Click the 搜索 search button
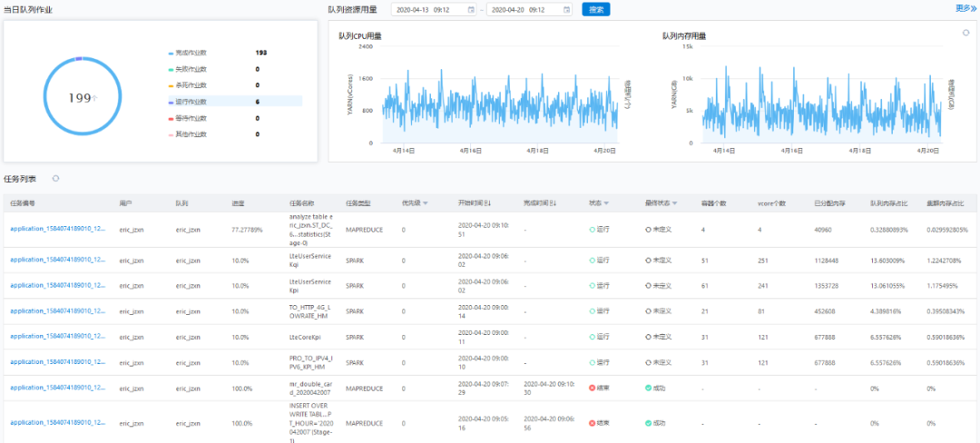 [x=595, y=9]
